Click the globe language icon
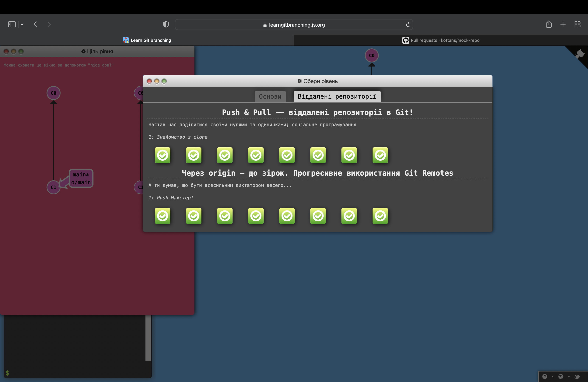The image size is (588, 382). tap(561, 376)
